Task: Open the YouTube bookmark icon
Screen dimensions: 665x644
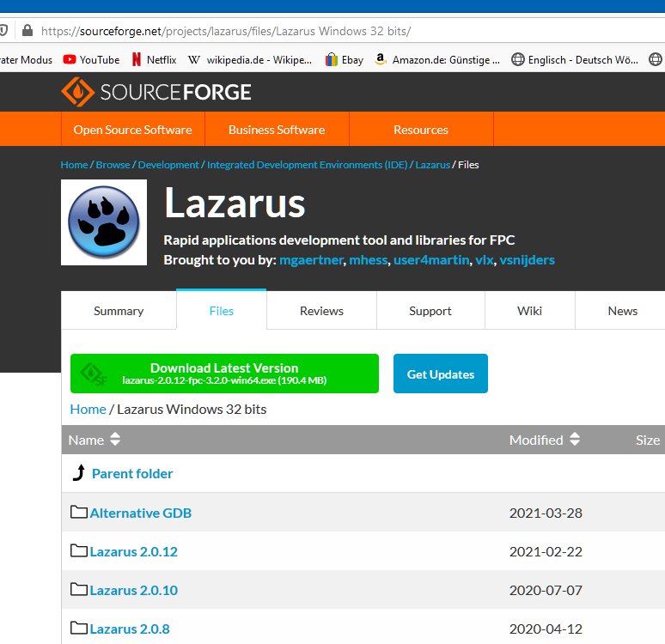Action: pos(70,60)
